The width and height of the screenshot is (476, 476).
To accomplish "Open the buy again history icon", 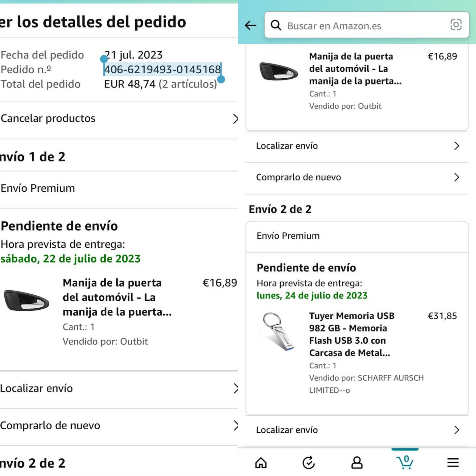I will [x=308, y=463].
